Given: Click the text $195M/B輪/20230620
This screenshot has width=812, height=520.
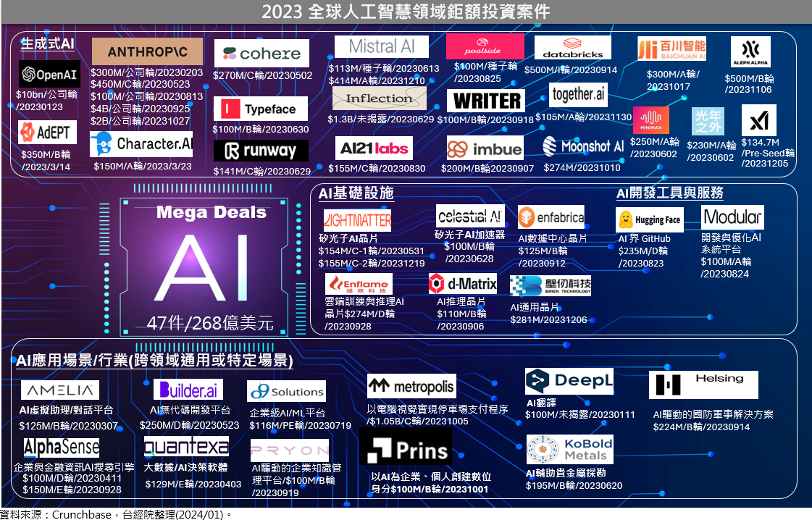Looking at the screenshot, I should coord(574,486).
